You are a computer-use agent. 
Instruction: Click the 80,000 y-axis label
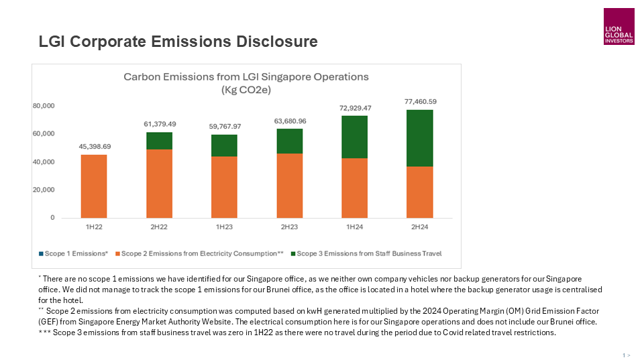coord(44,106)
